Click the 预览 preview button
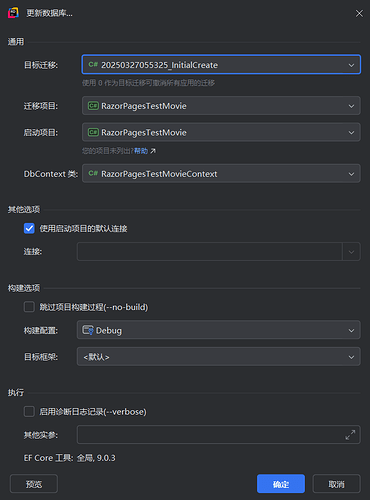 point(34,484)
